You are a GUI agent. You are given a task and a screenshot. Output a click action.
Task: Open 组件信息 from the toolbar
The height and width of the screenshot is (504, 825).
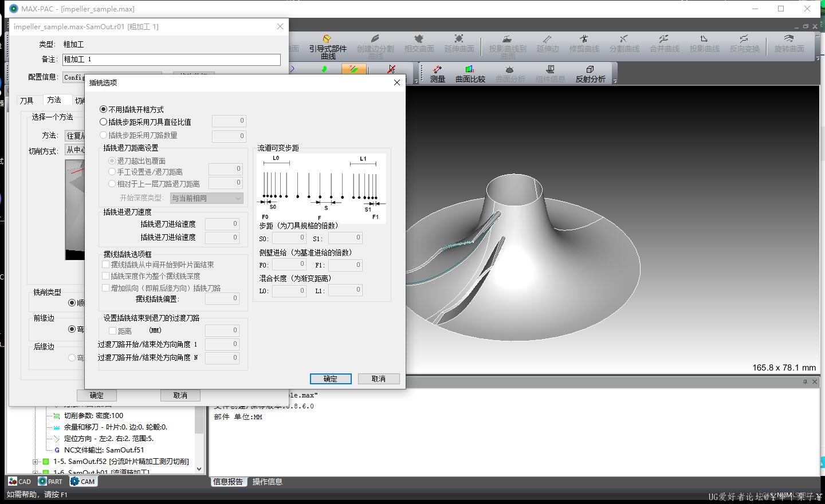550,74
